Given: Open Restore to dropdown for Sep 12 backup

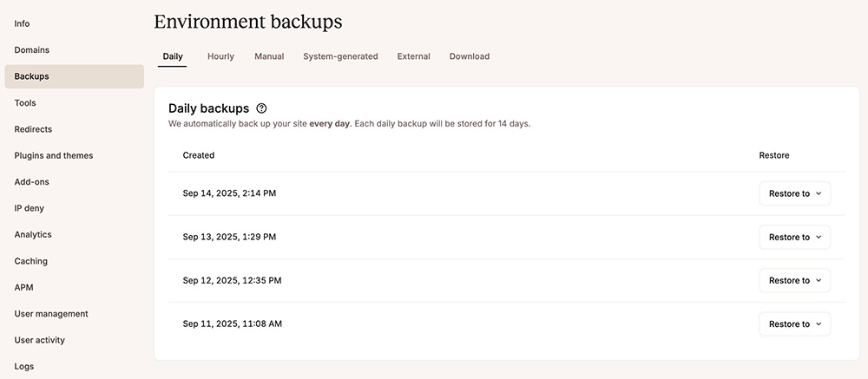Looking at the screenshot, I should click(794, 280).
